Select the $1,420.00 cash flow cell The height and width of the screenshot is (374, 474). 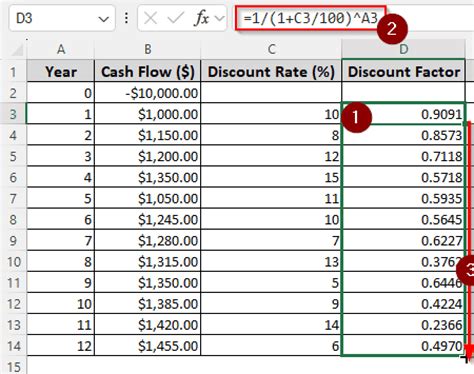(x=148, y=325)
